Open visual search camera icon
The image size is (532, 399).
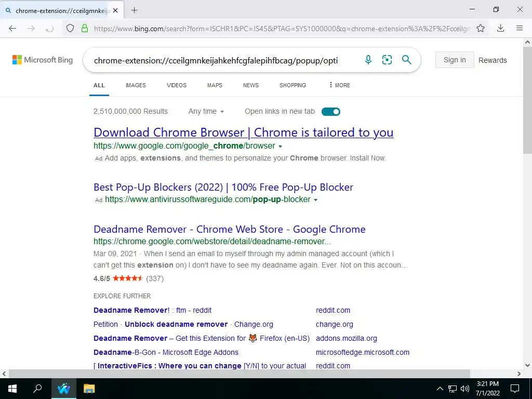[x=387, y=60]
